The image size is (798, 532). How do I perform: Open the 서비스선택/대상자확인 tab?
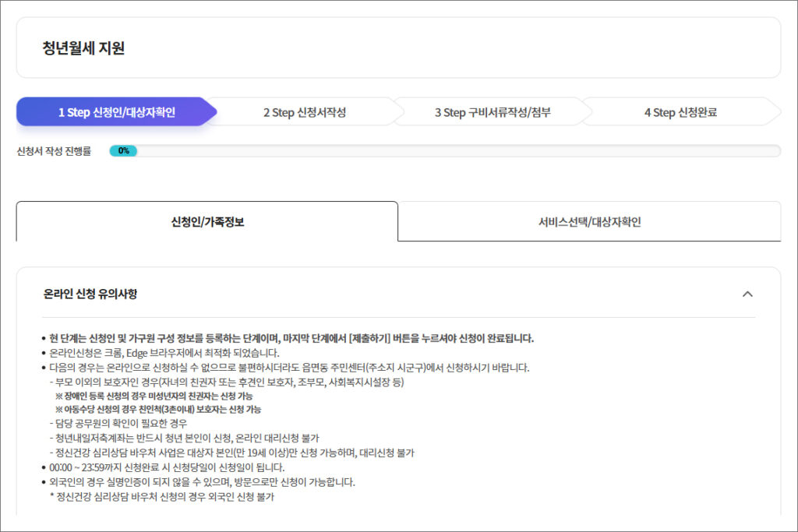coord(589,222)
